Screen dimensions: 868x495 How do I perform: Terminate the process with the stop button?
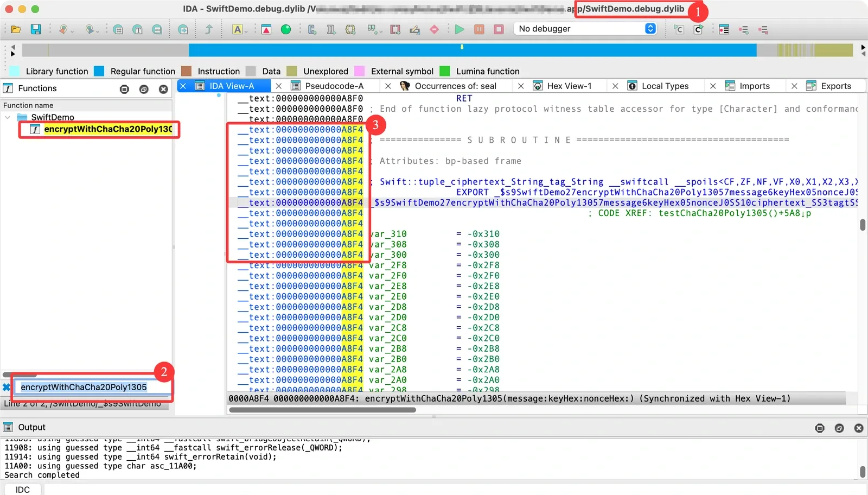coord(499,29)
